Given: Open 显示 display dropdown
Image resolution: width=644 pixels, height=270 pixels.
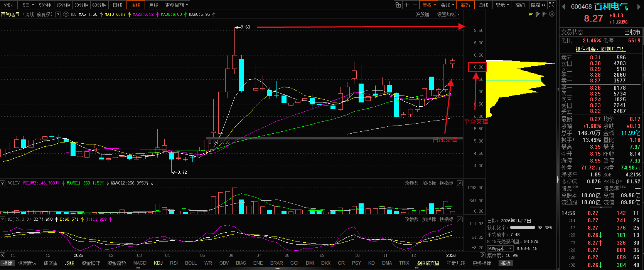Looking at the screenshot, I should coord(502,5).
